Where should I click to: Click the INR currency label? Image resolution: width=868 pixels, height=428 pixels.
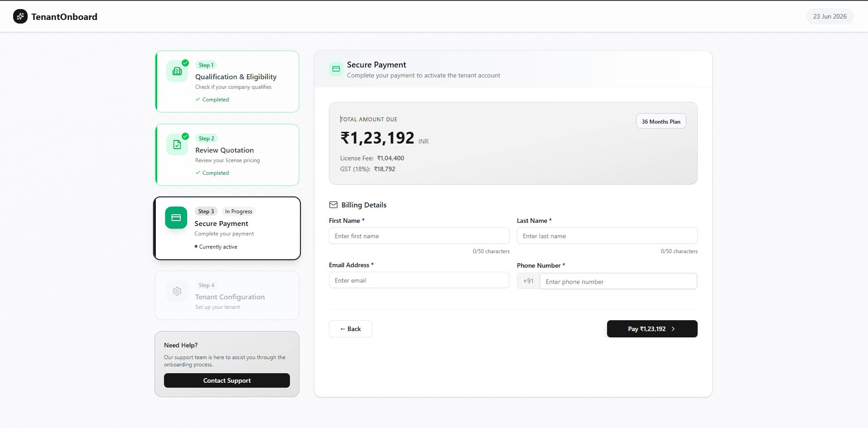coord(424,141)
